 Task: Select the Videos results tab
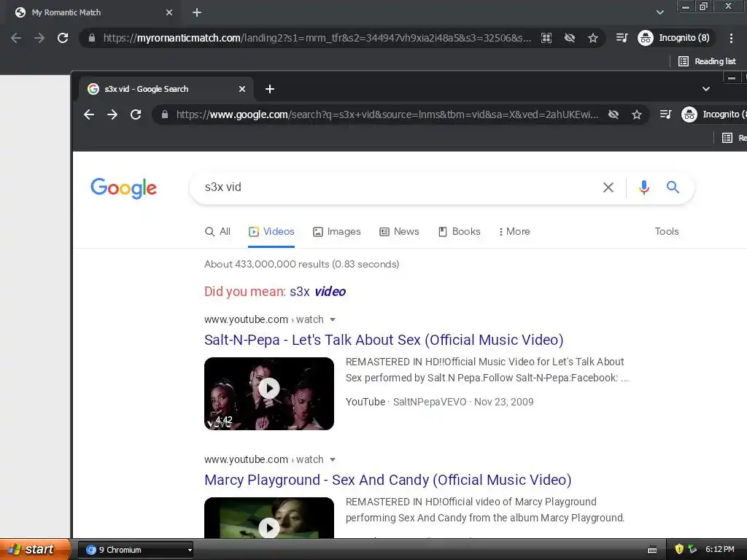point(271,231)
